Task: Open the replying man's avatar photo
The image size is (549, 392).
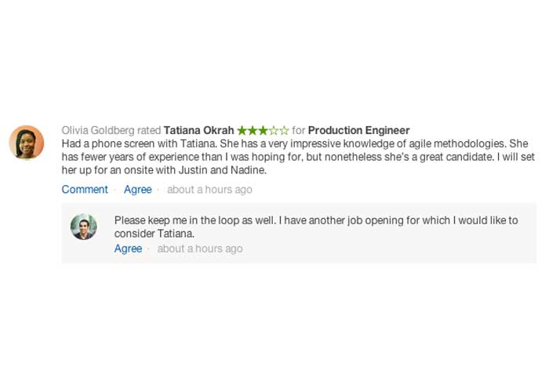Action: (84, 227)
